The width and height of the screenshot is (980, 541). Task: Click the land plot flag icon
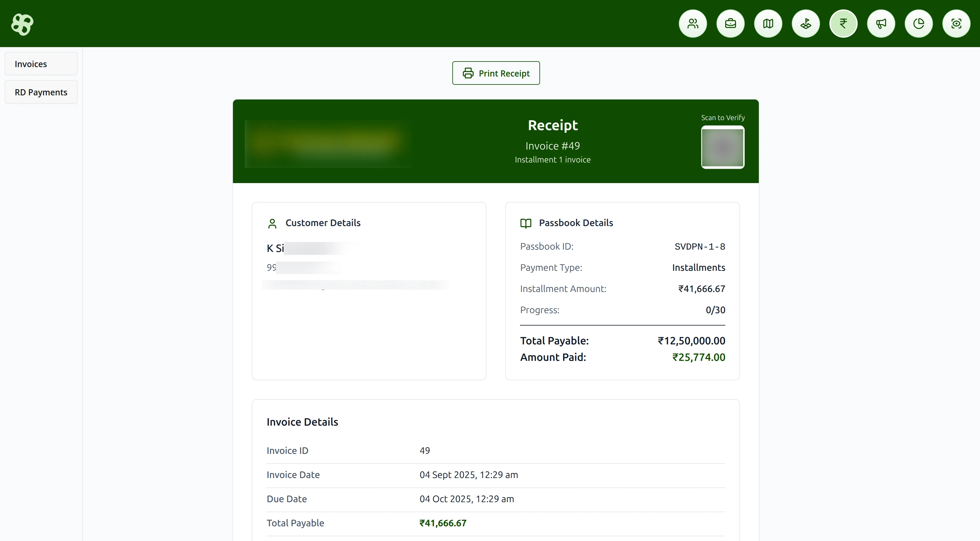805,24
